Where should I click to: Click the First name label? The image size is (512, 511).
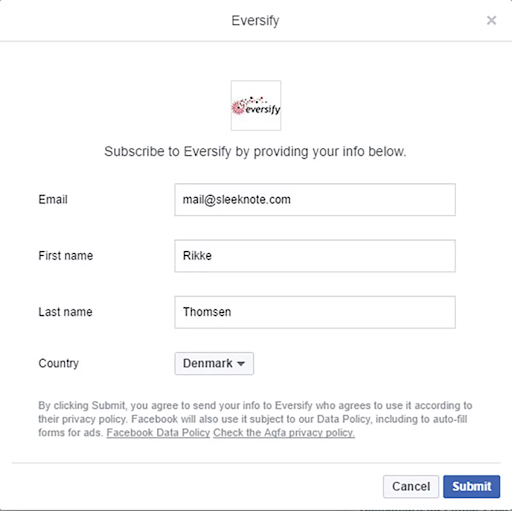click(x=66, y=256)
